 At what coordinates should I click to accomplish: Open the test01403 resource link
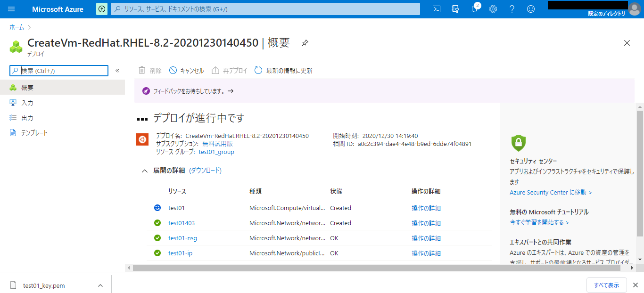tap(182, 223)
